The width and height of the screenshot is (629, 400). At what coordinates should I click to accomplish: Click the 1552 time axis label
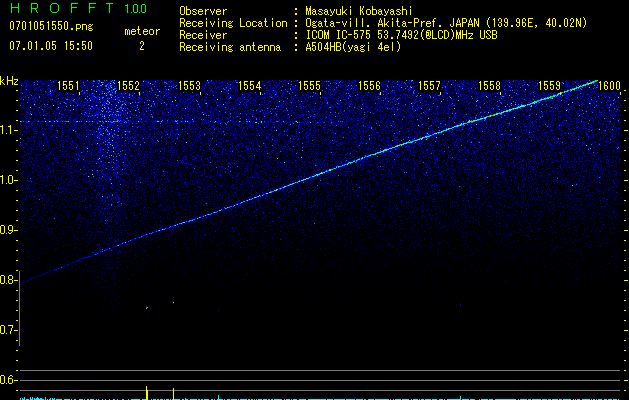[x=128, y=85]
